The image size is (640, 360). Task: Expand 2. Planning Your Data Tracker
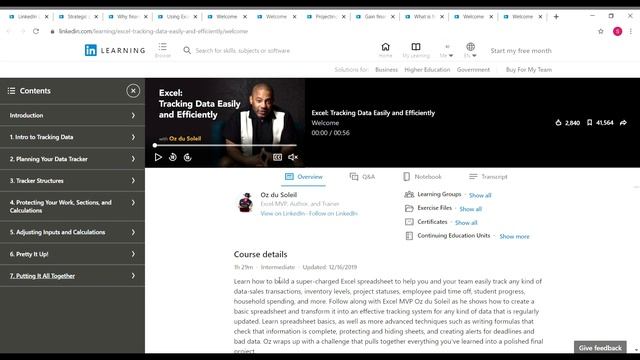tap(72, 159)
